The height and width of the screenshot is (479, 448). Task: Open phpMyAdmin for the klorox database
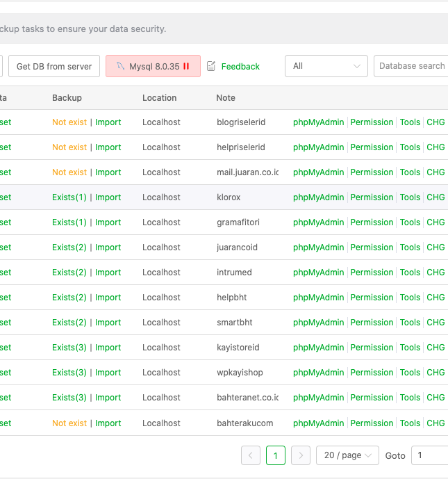[x=318, y=197]
